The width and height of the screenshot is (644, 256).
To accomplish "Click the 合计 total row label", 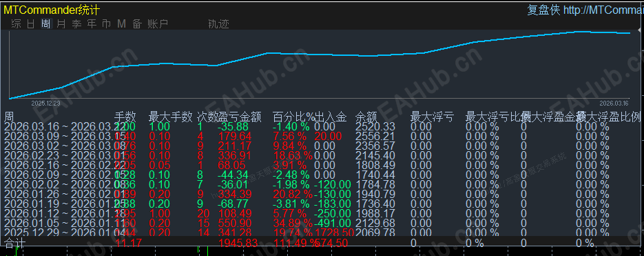I will point(14,243).
